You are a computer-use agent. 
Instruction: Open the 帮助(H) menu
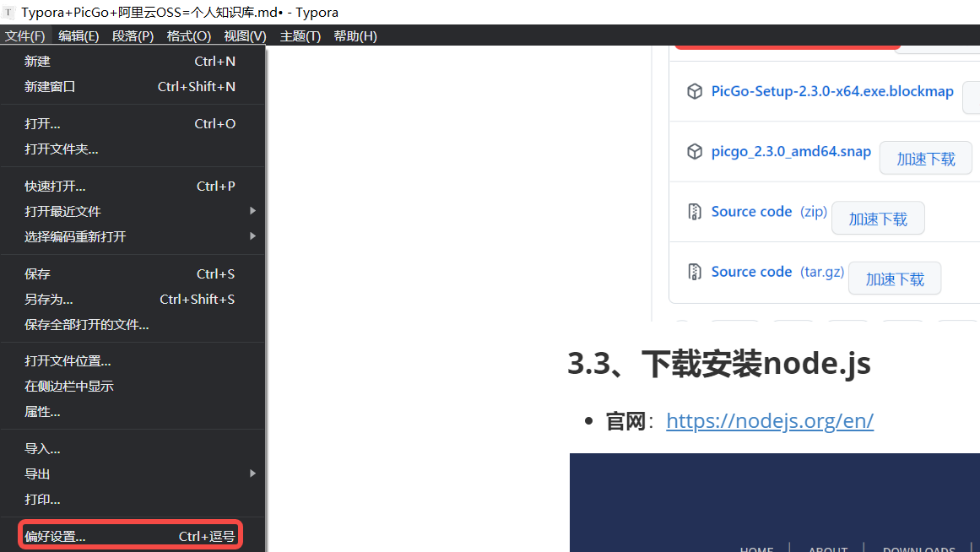[355, 36]
